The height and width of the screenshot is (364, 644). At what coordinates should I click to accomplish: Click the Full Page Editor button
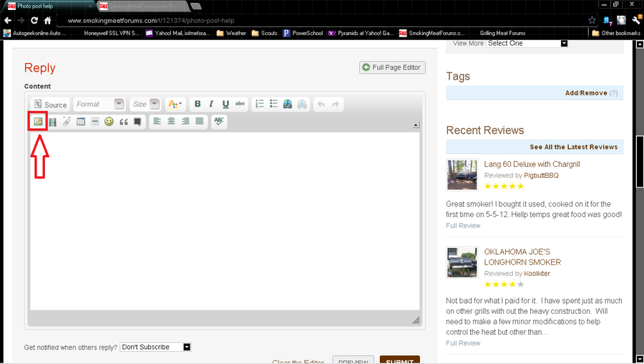coord(393,67)
